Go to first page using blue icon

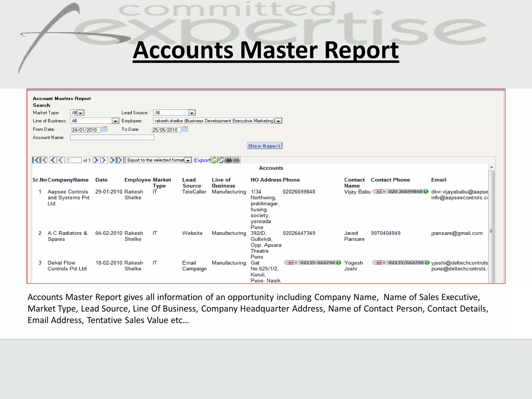pyautogui.click(x=36, y=160)
